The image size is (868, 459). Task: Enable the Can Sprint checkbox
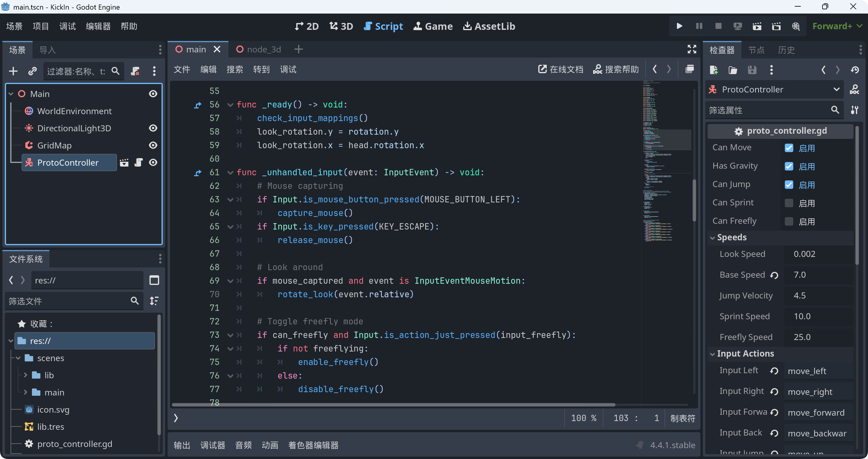789,203
